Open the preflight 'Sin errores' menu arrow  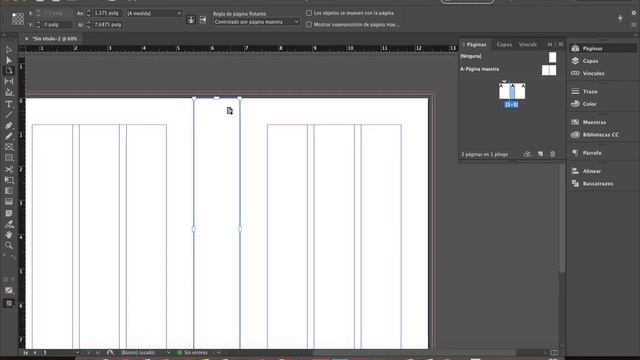coord(218,352)
